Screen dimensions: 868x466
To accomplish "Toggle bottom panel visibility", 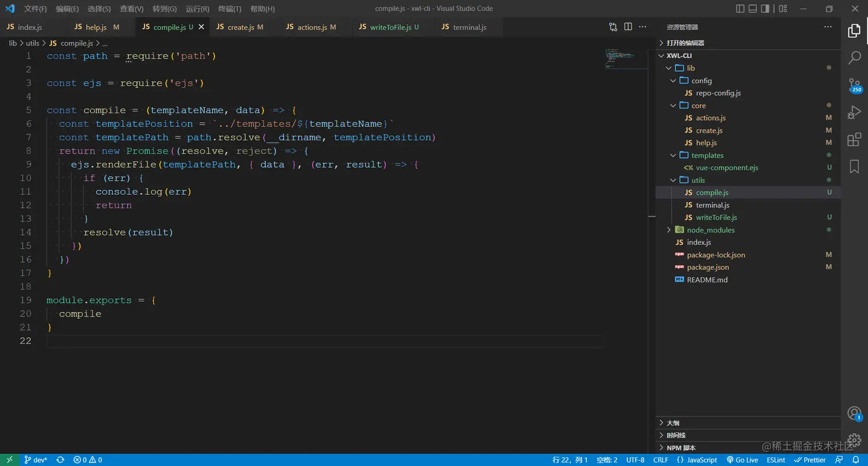I will pyautogui.click(x=753, y=9).
